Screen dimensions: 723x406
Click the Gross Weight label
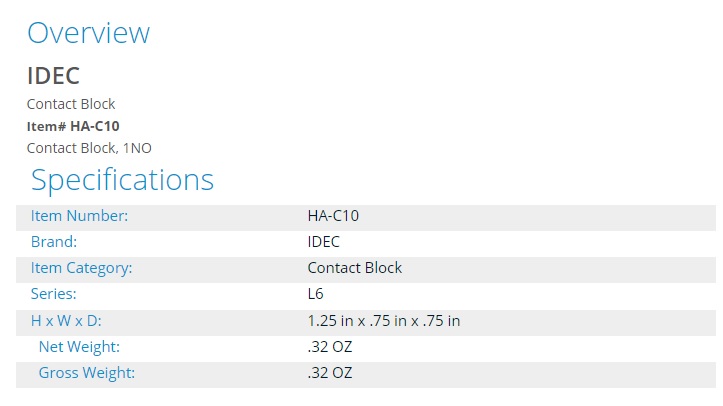point(87,373)
